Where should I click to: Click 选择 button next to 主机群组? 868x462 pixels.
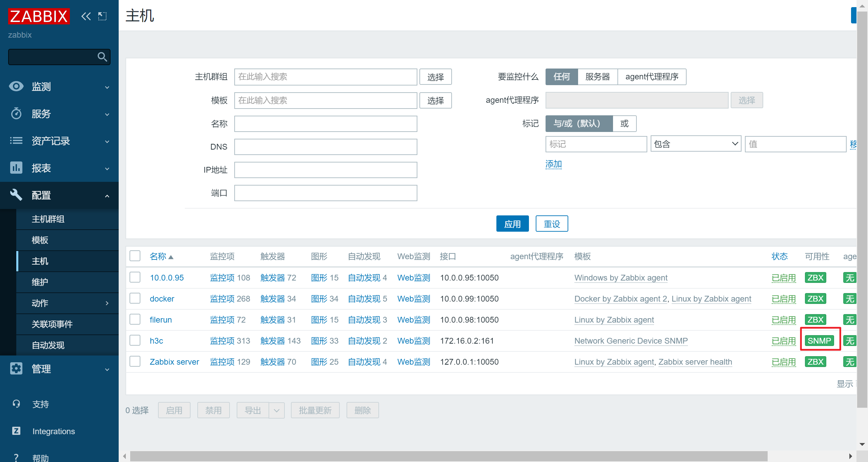point(435,77)
